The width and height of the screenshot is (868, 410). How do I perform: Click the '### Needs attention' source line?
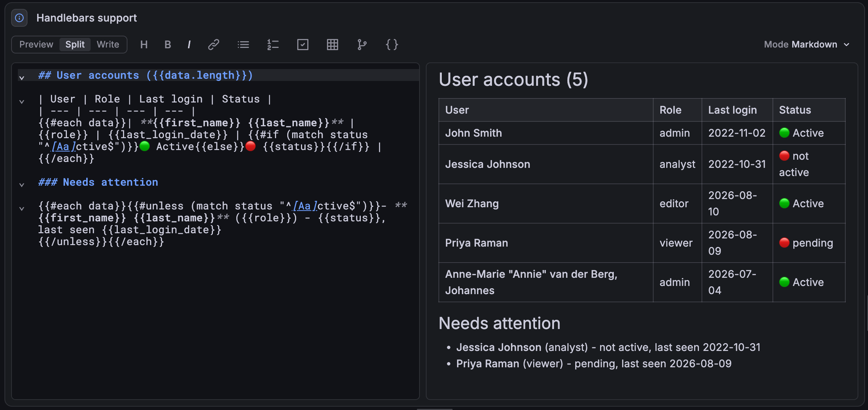tap(98, 182)
